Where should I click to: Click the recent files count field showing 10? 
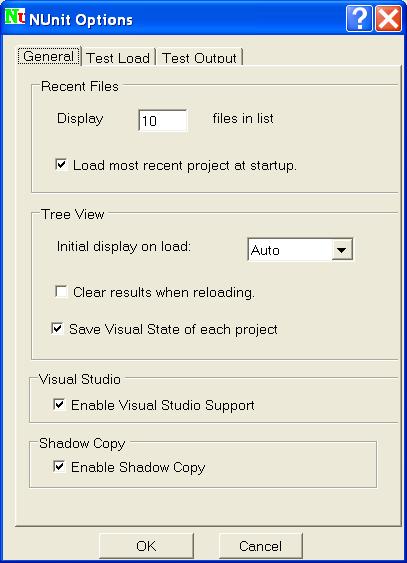click(163, 121)
